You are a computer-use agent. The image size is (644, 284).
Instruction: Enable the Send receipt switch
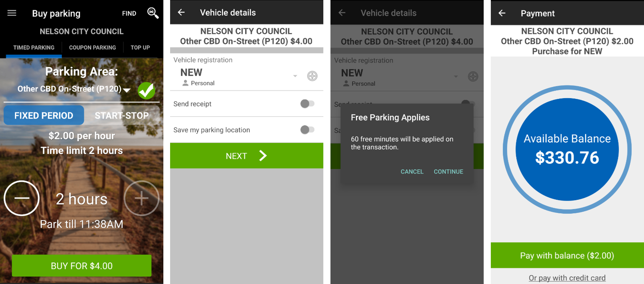[307, 104]
